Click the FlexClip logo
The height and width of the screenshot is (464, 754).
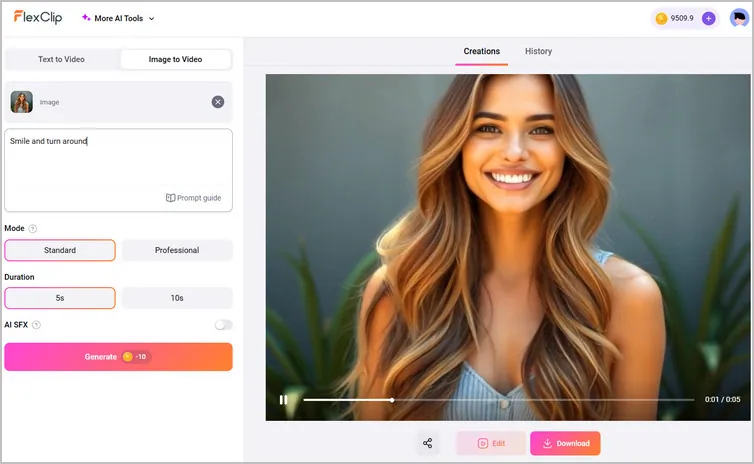click(38, 17)
